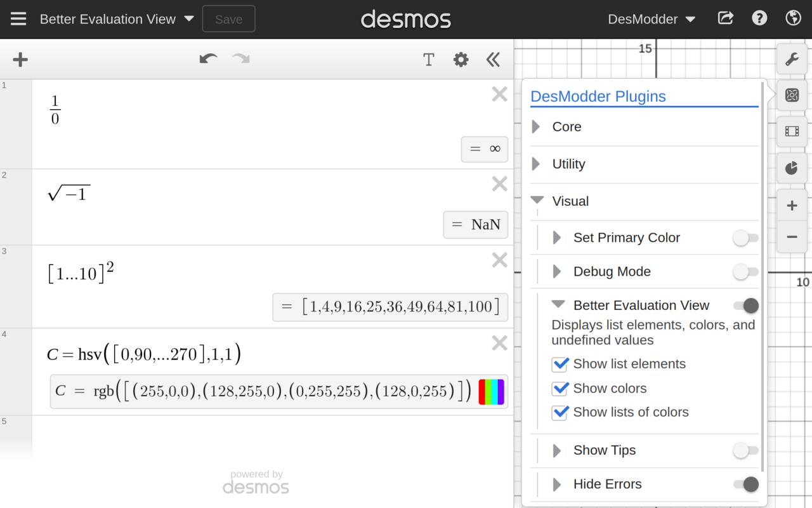The width and height of the screenshot is (812, 508).
Task: Collapse the Visual plugins section
Action: click(536, 201)
